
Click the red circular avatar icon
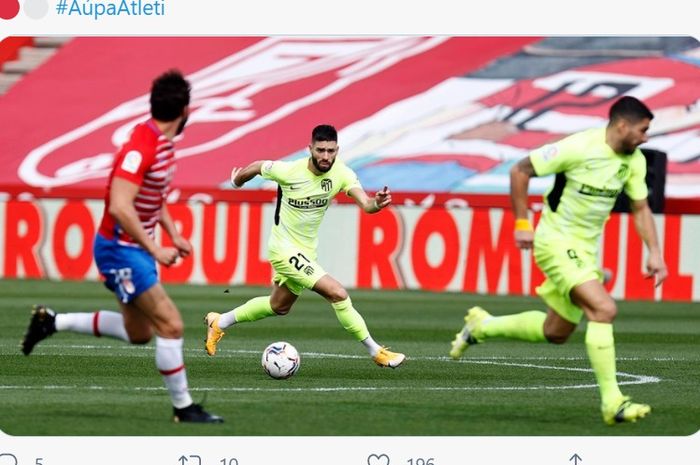[8, 9]
